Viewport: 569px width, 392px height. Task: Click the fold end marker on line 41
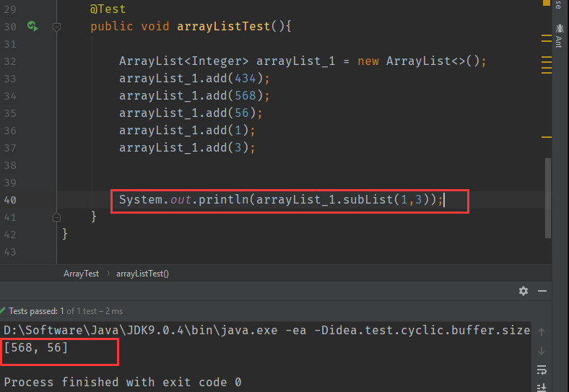coord(56,217)
